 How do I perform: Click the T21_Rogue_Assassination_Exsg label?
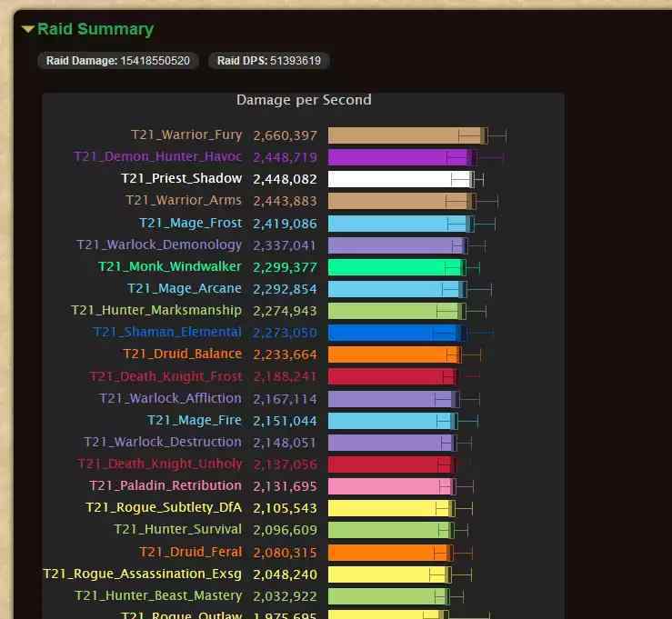click(143, 574)
